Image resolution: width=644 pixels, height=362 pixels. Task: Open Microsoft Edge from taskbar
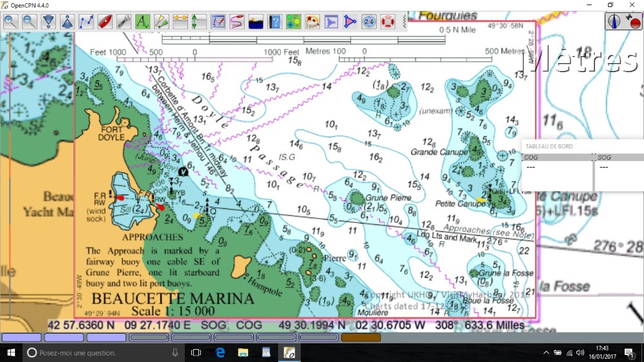click(x=220, y=352)
